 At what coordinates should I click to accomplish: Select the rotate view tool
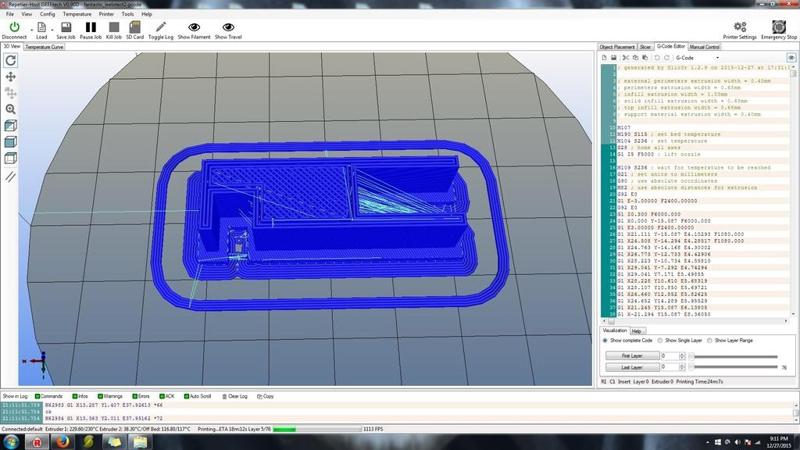tap(10, 60)
